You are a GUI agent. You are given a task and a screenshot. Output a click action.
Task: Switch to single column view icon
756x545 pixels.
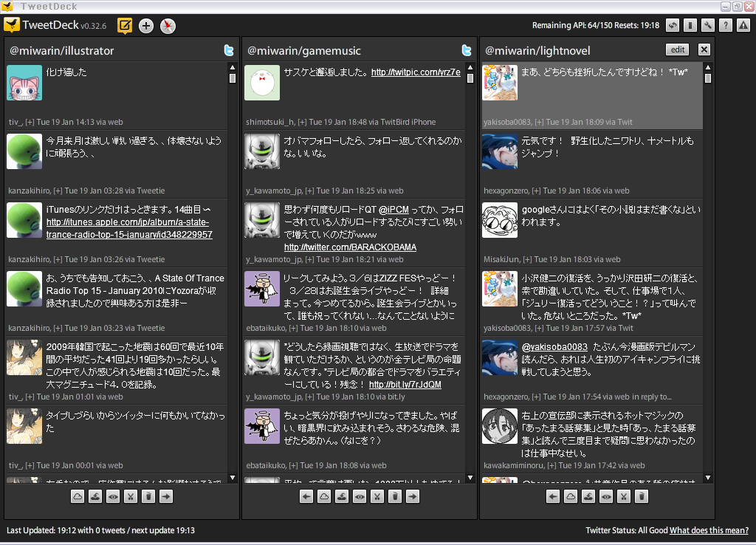[690, 25]
